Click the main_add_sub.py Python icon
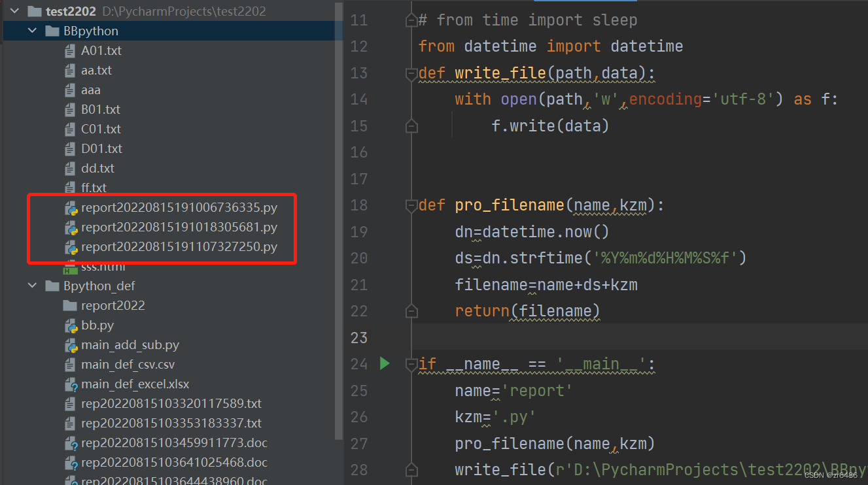 click(71, 345)
